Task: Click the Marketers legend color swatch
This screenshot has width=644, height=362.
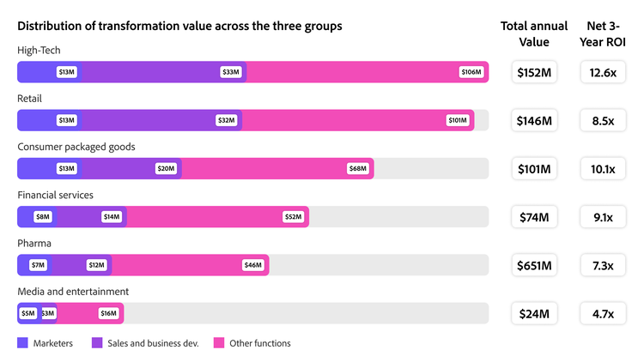Action: (22, 343)
